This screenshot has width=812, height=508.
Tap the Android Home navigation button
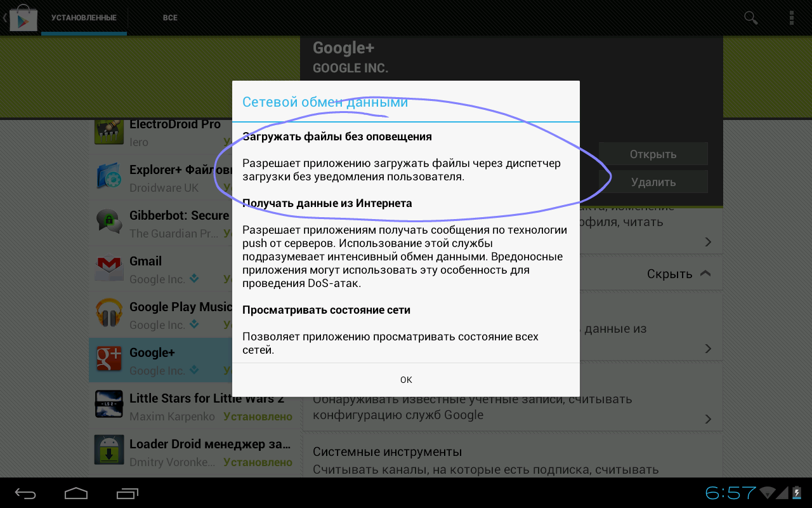coord(76,493)
